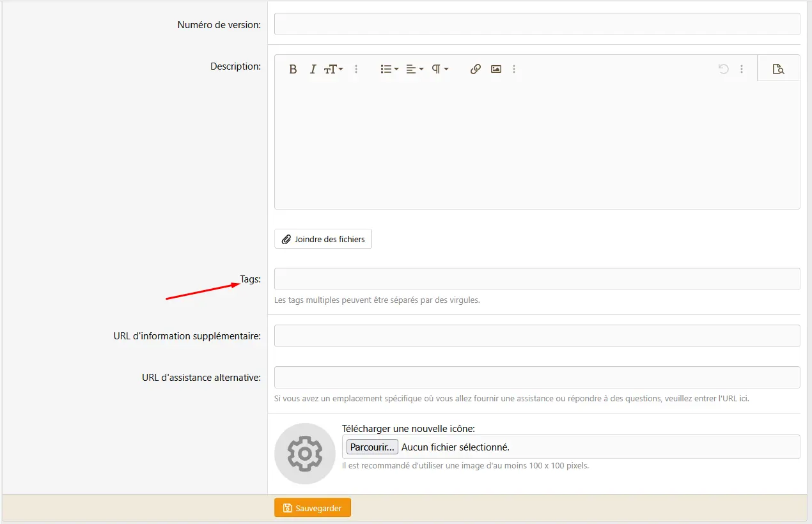Screen dimensions: 812x524
Task: Open more options next to the undo icon
Action: (742, 69)
